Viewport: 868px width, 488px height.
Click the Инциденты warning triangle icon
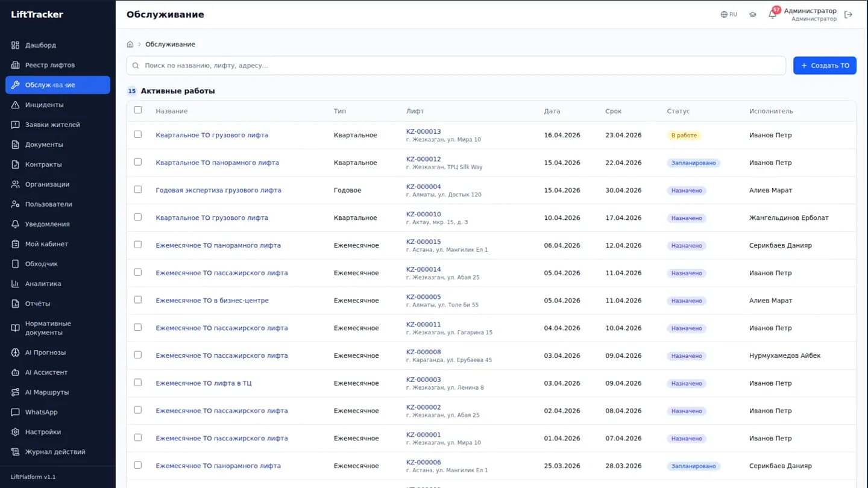(x=16, y=105)
